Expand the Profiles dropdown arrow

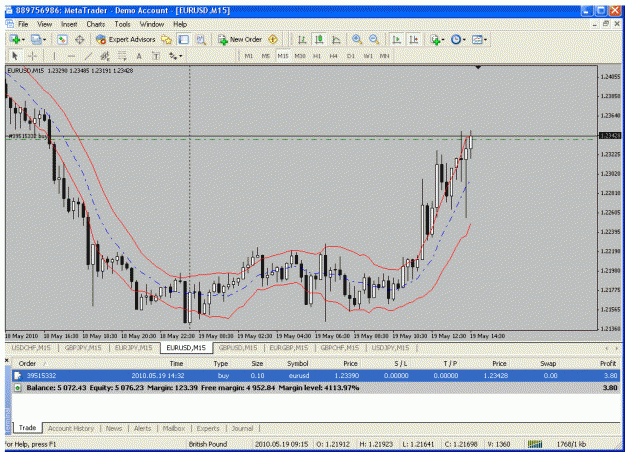44,40
